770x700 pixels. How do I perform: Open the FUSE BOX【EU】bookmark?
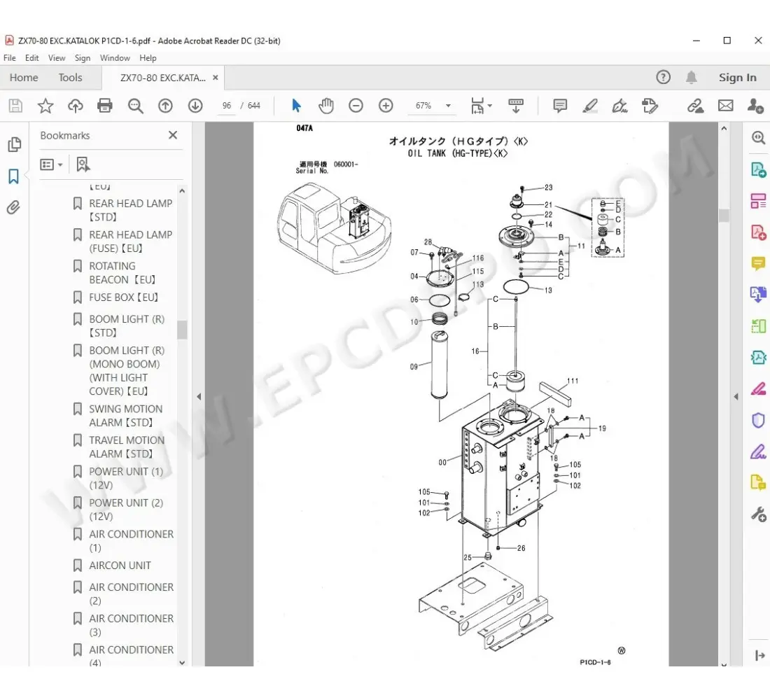[123, 297]
